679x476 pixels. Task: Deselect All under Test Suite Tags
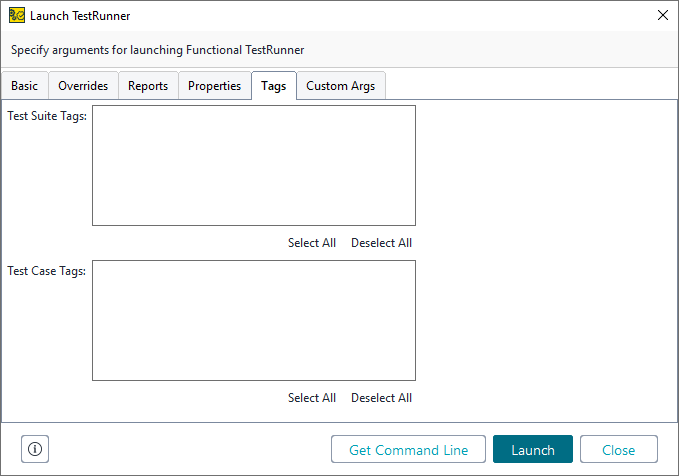[382, 243]
